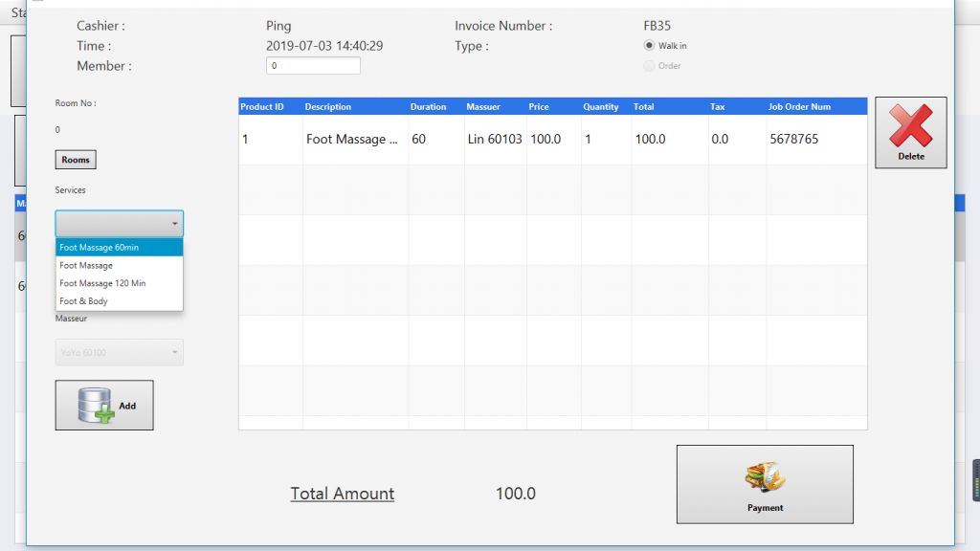Choose Foot Massage 120 Min option

119,283
